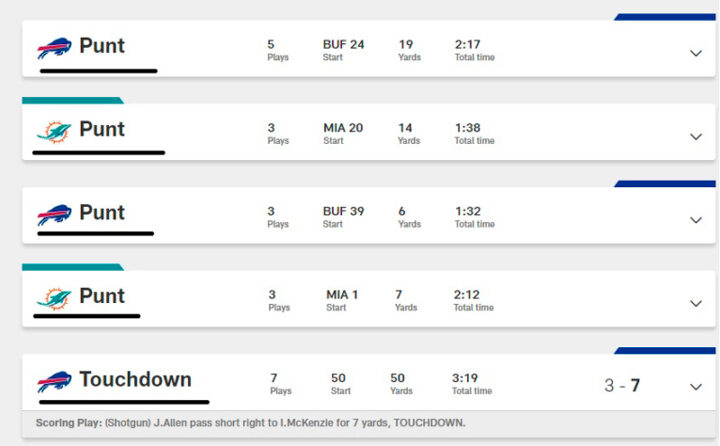Viewport: 720px width, 446px height.
Task: Select the Bills logo on the BUF 39 drive
Action: [55, 214]
